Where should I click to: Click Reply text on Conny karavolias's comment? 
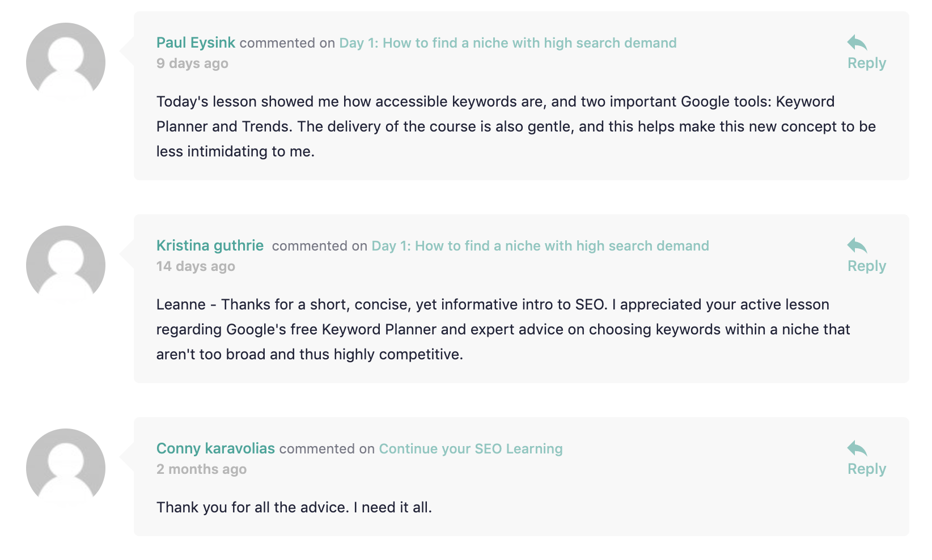click(867, 469)
